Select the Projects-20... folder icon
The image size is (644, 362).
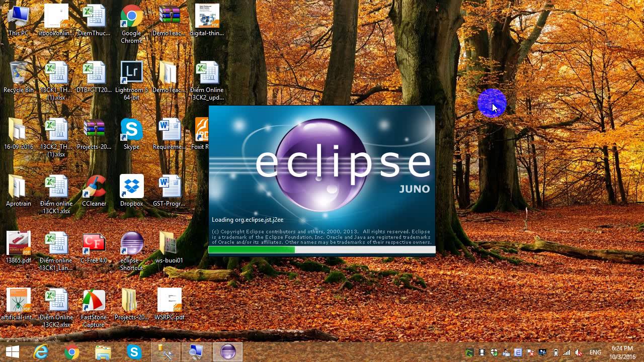[131, 304]
